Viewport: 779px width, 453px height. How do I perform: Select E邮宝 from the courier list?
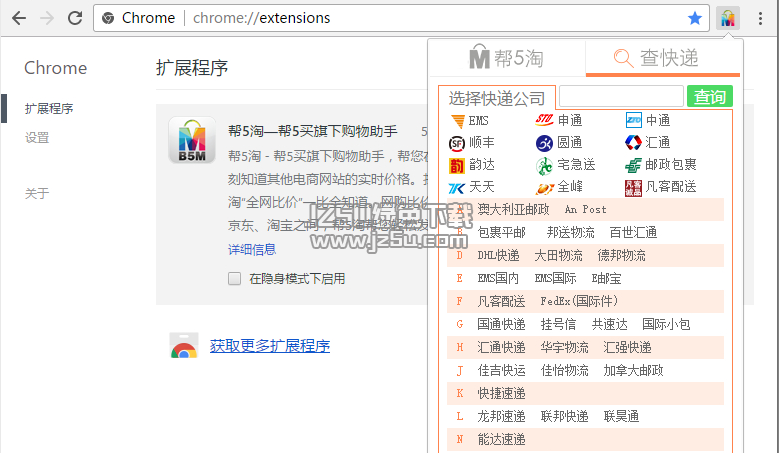point(606,278)
